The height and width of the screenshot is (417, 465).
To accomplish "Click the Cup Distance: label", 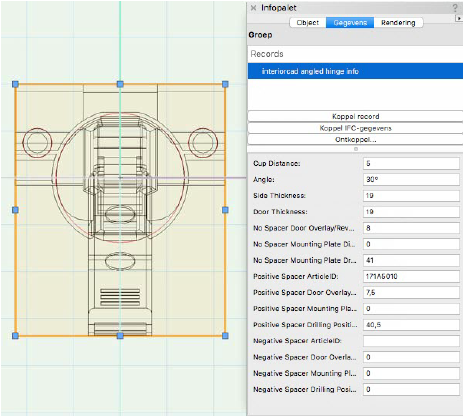I will (277, 163).
